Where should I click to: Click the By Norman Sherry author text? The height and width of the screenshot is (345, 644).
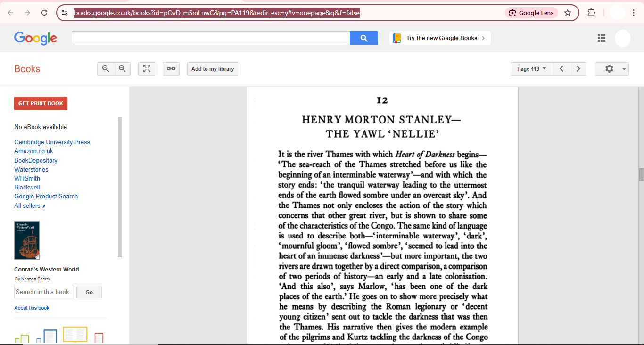click(33, 279)
